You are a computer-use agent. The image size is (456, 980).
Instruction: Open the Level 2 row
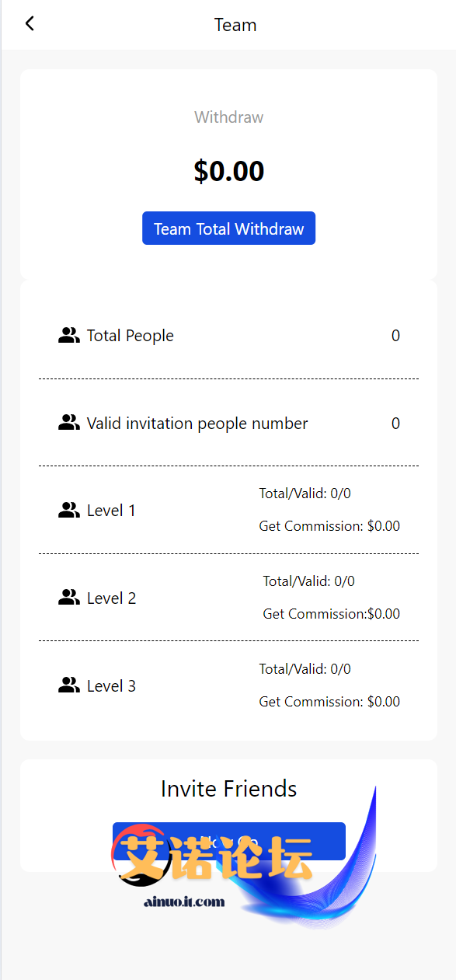(228, 598)
